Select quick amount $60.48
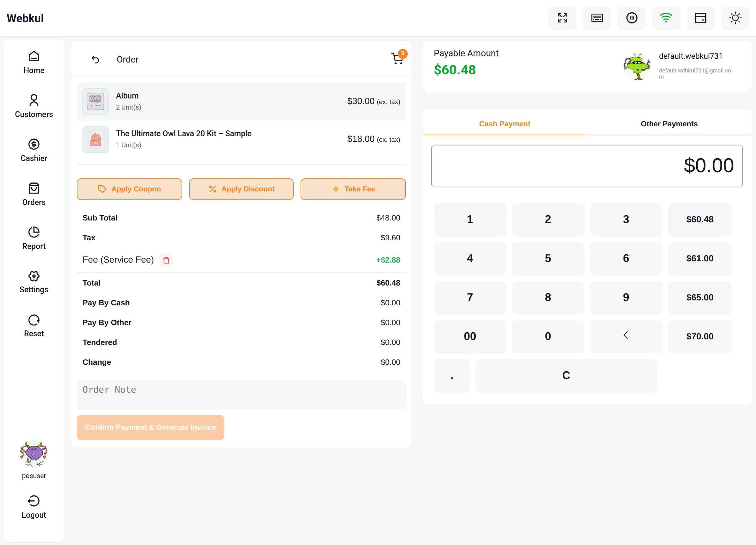Viewport: 756px width, 545px height. [700, 220]
